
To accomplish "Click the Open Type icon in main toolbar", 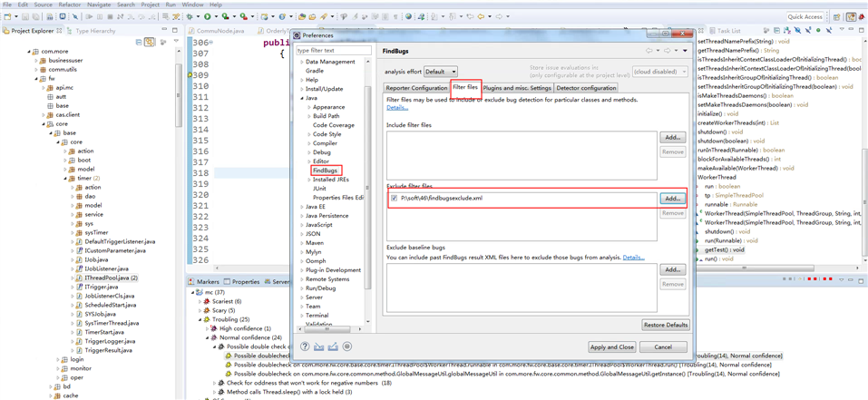I will tap(302, 16).
